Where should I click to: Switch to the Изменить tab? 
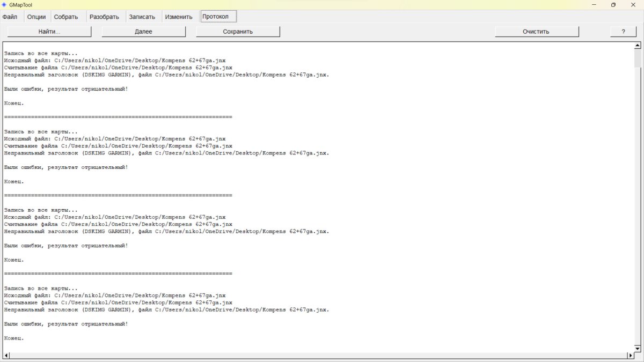(179, 17)
